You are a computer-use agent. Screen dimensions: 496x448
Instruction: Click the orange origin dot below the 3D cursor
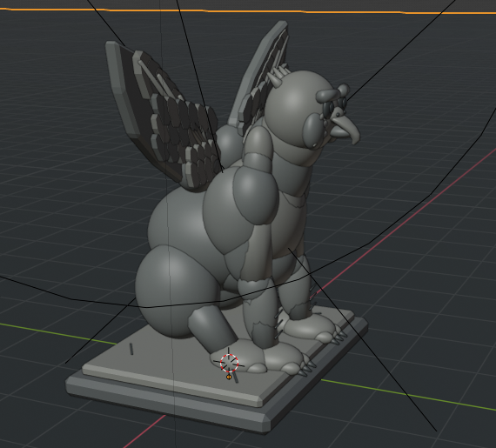(229, 377)
